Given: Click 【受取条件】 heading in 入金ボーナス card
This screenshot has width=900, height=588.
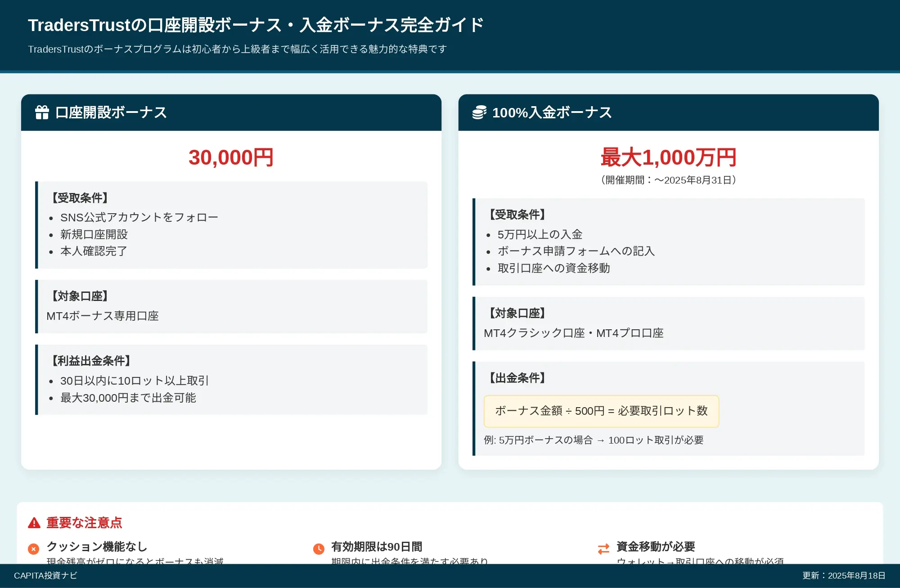Looking at the screenshot, I should tap(517, 215).
